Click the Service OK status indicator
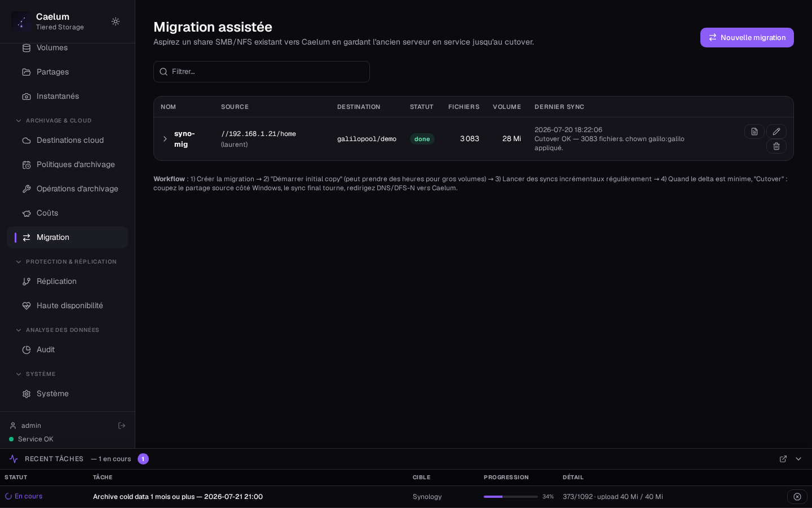 point(31,439)
